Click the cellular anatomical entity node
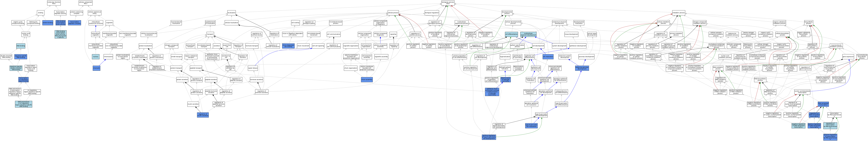 [95, 13]
